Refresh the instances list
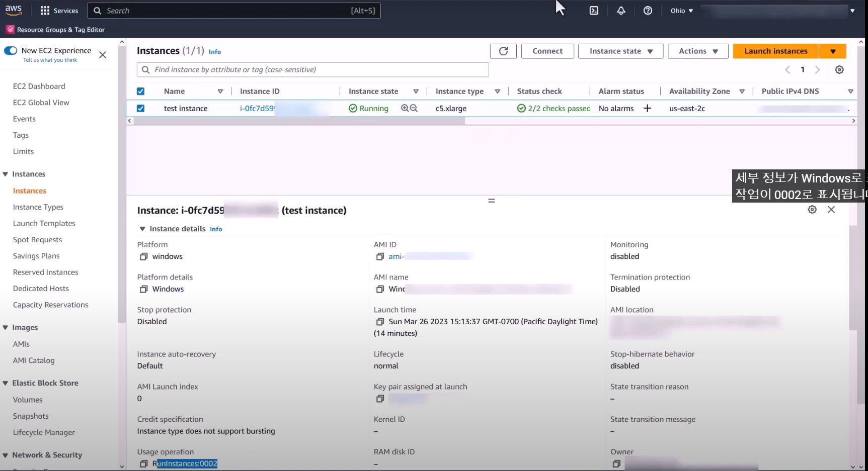868x471 pixels. 503,51
